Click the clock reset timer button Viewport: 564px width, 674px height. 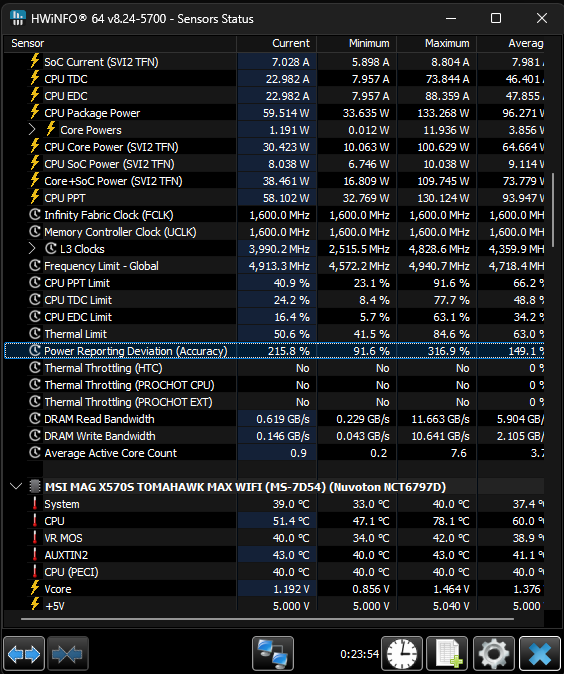(402, 654)
